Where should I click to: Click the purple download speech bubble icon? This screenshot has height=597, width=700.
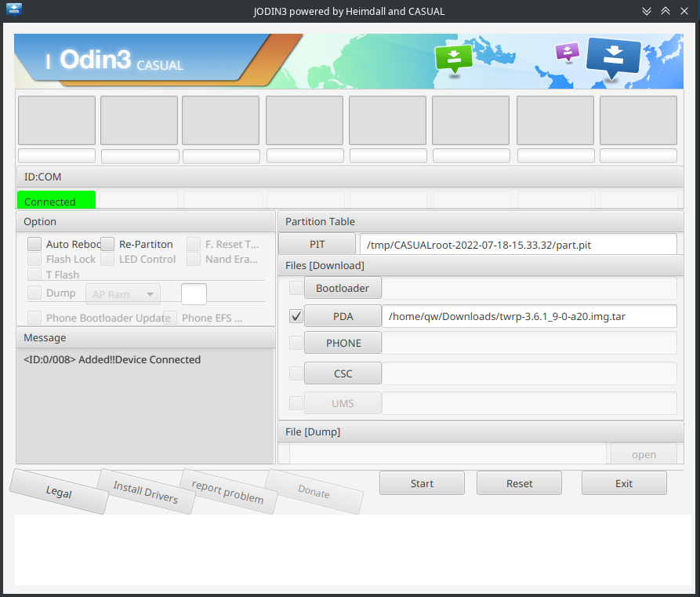[568, 52]
